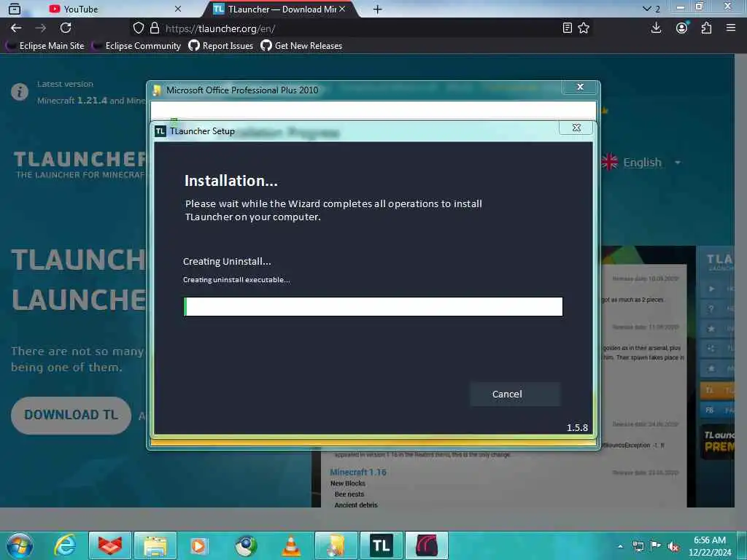Open the Eclipse Main Site bookmark
The width and height of the screenshot is (747, 560).
point(46,46)
